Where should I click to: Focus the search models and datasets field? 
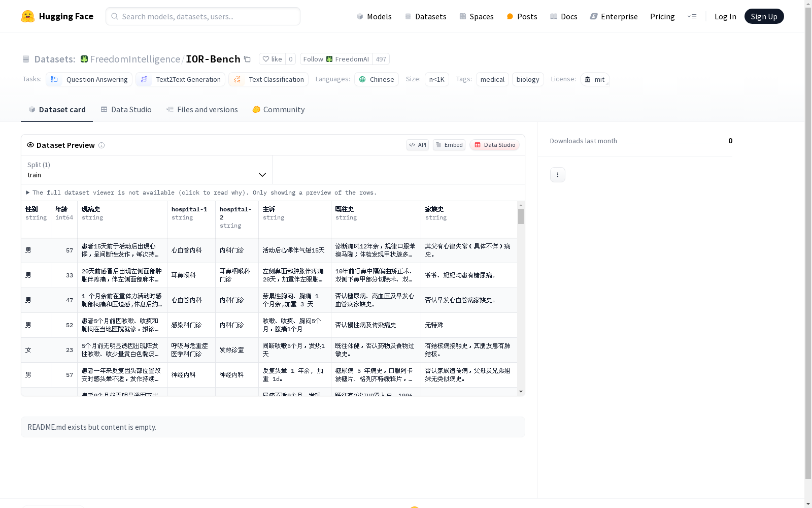click(x=203, y=16)
